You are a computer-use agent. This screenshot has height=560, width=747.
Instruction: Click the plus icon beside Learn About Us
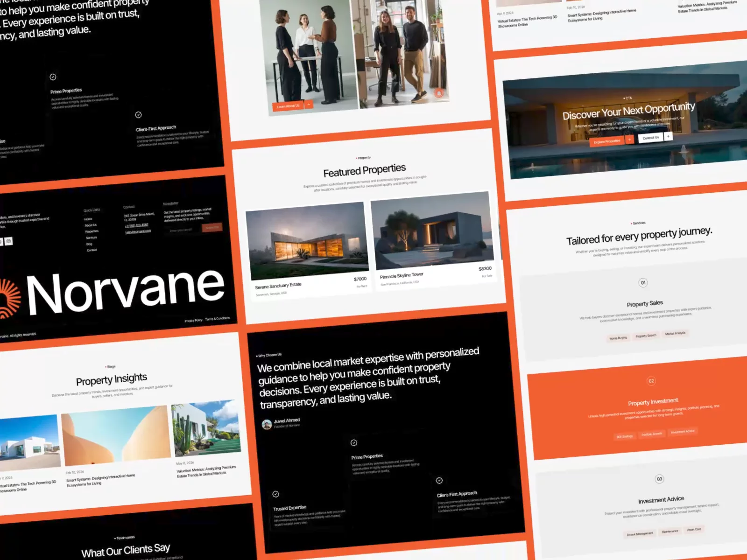(x=309, y=105)
